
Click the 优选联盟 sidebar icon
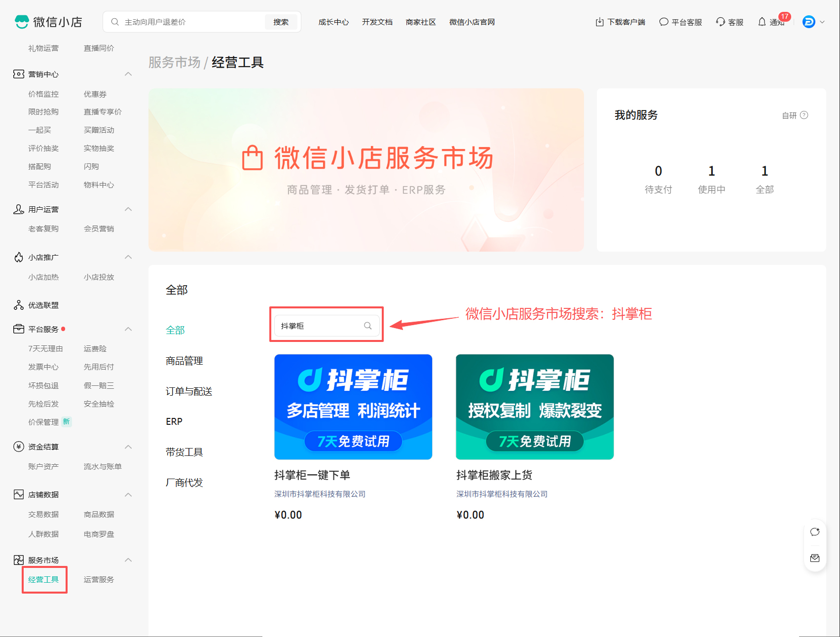click(x=19, y=305)
